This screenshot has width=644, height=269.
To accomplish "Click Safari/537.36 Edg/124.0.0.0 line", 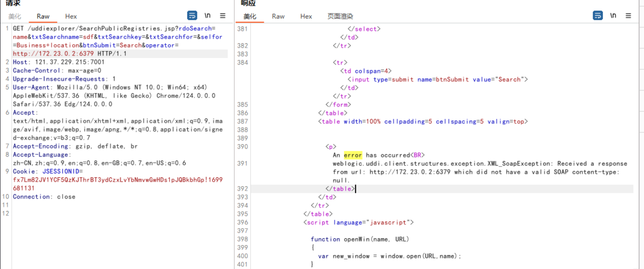I will [62, 104].
